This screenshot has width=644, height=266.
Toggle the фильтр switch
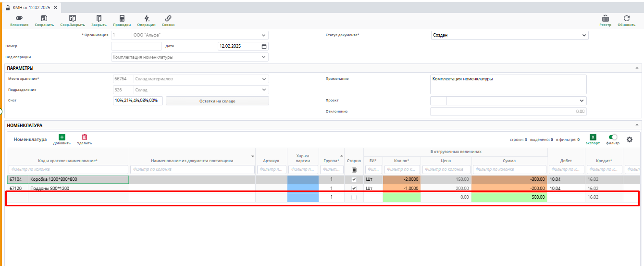pyautogui.click(x=613, y=138)
